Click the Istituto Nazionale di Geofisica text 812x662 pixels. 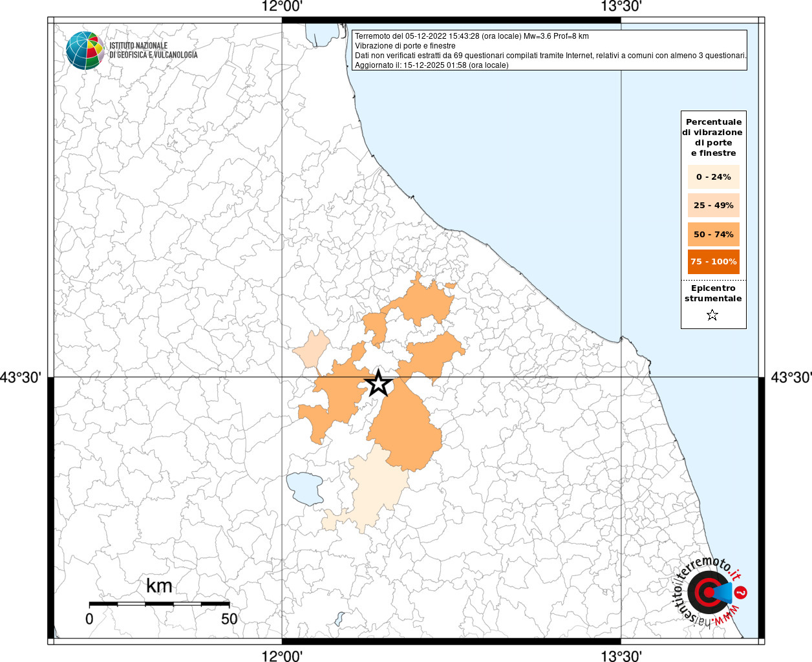pyautogui.click(x=153, y=50)
